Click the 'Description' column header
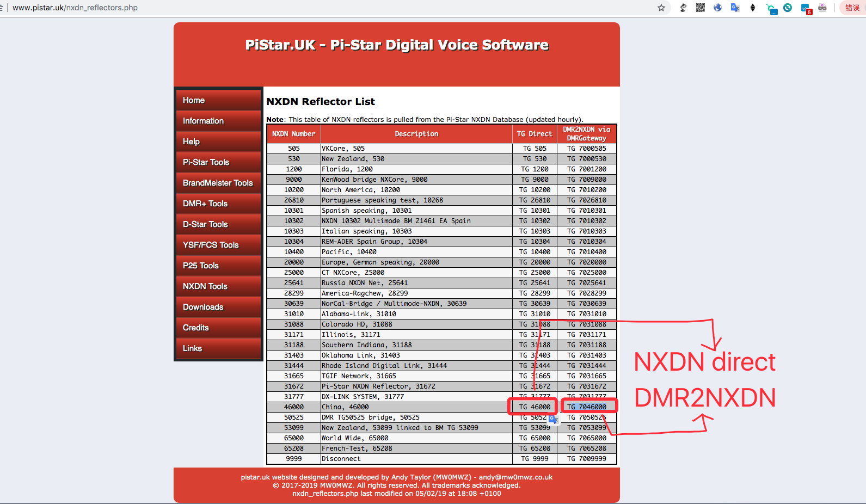The height and width of the screenshot is (504, 866). tap(416, 134)
